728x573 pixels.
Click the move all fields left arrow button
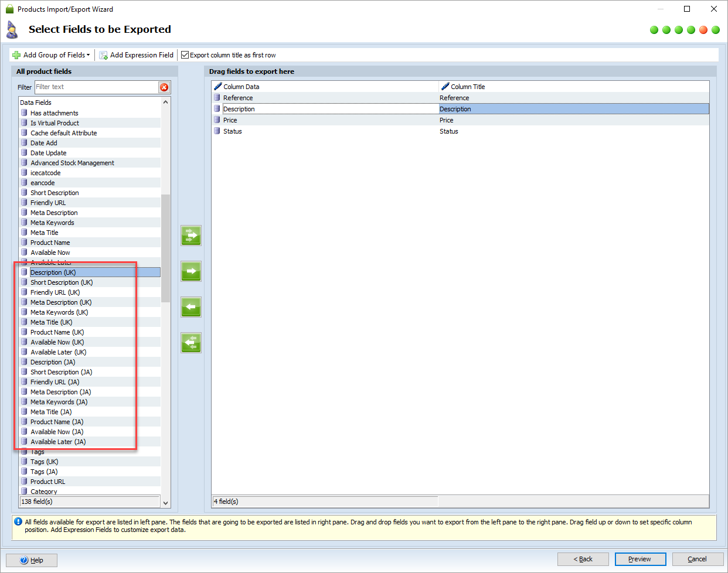[191, 343]
